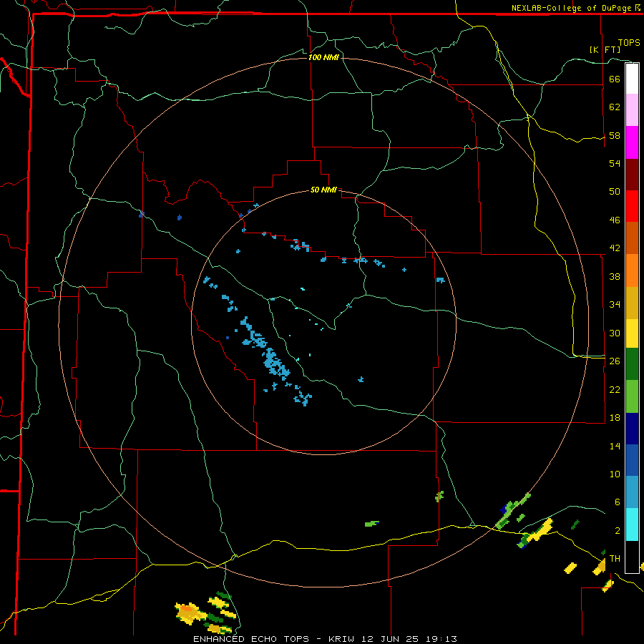644x644 pixels.
Task: Pick the light blue legend swatch
Action: 632,492
